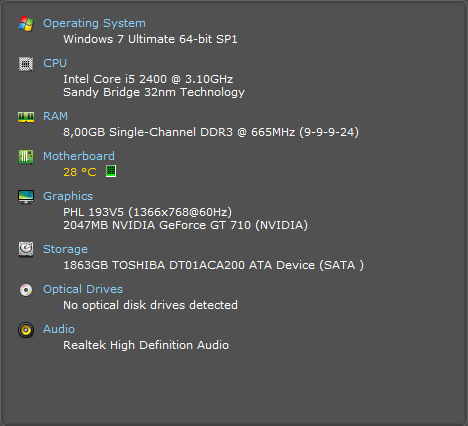This screenshot has height=426, width=468.
Task: Click the Storage hard drive icon
Action: pos(26,249)
